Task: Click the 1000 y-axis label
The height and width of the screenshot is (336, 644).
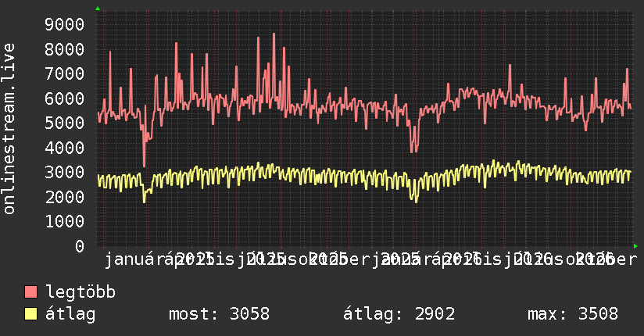Action: coord(65,221)
